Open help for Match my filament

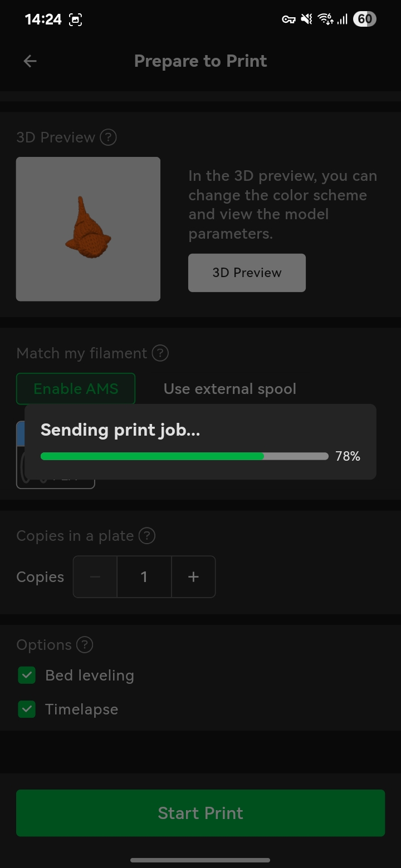pyautogui.click(x=160, y=353)
